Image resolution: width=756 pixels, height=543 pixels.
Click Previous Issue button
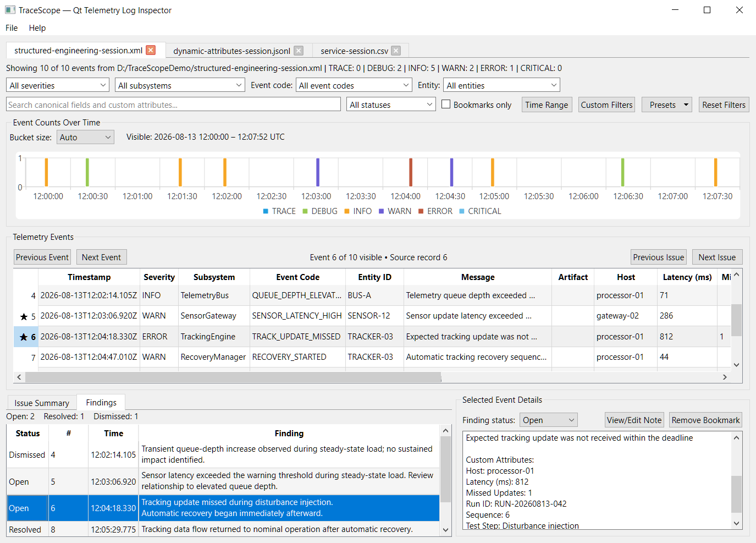point(659,257)
